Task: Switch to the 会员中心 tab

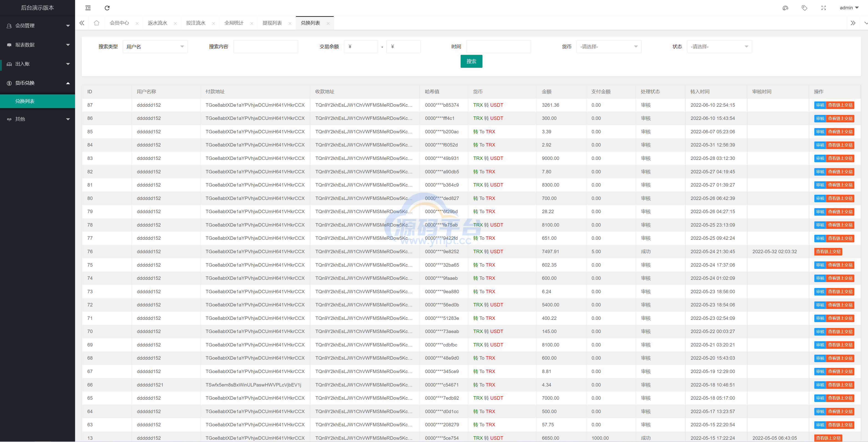Action: (119, 23)
